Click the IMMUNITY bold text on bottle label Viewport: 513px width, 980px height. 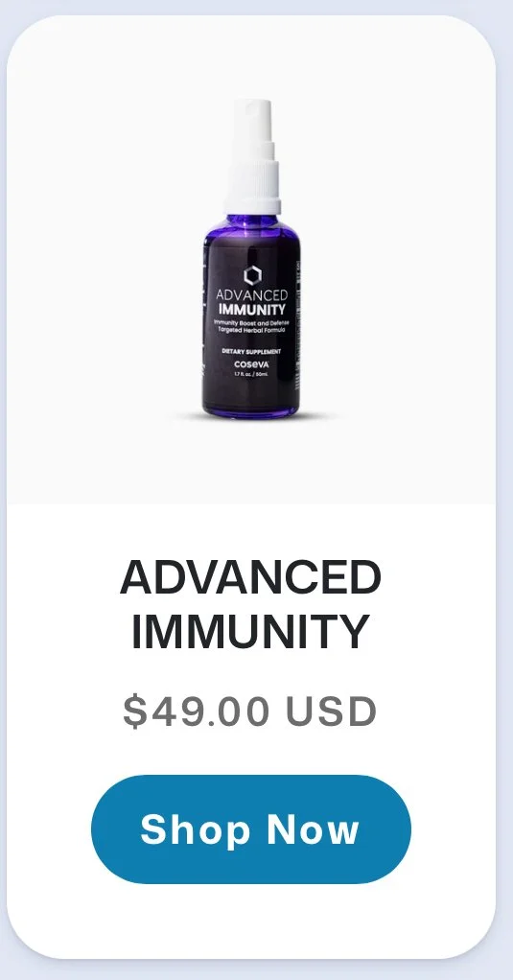click(x=252, y=310)
